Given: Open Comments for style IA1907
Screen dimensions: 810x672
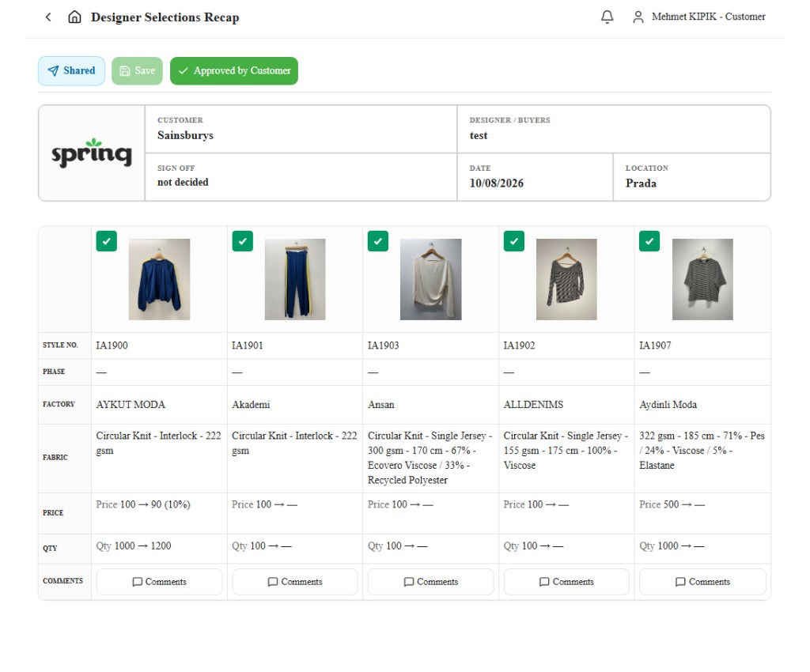Looking at the screenshot, I should click(x=702, y=582).
